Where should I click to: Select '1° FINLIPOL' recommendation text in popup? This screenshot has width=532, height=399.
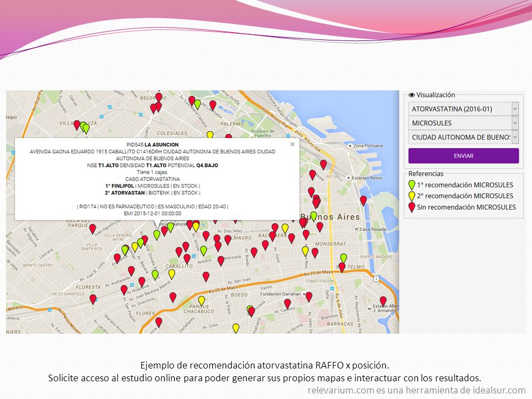[x=120, y=186]
